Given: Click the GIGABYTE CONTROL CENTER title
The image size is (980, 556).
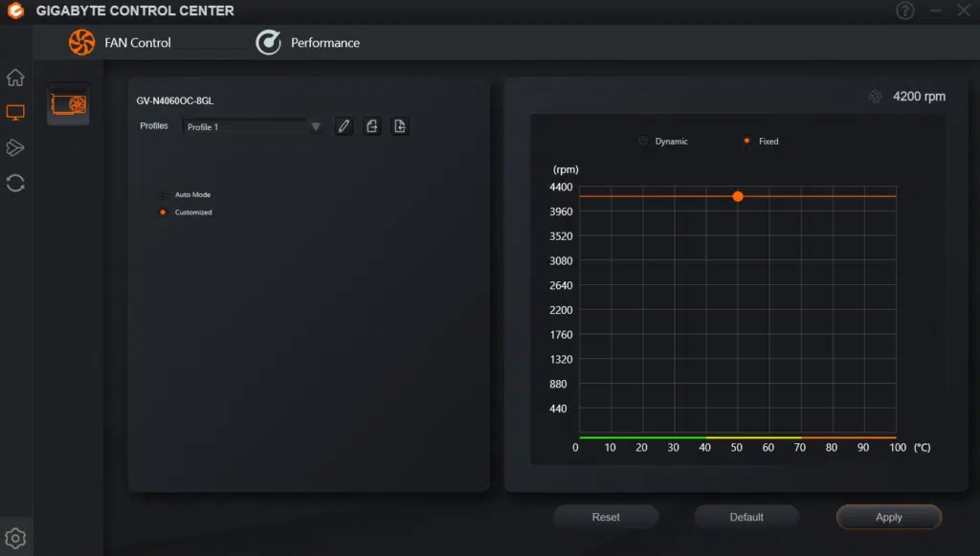Looking at the screenshot, I should click(x=135, y=11).
